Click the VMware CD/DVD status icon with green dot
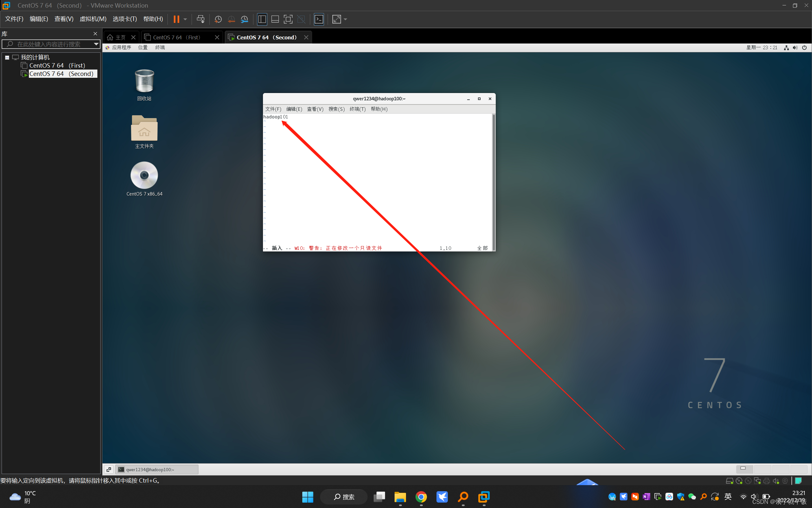 pos(738,481)
